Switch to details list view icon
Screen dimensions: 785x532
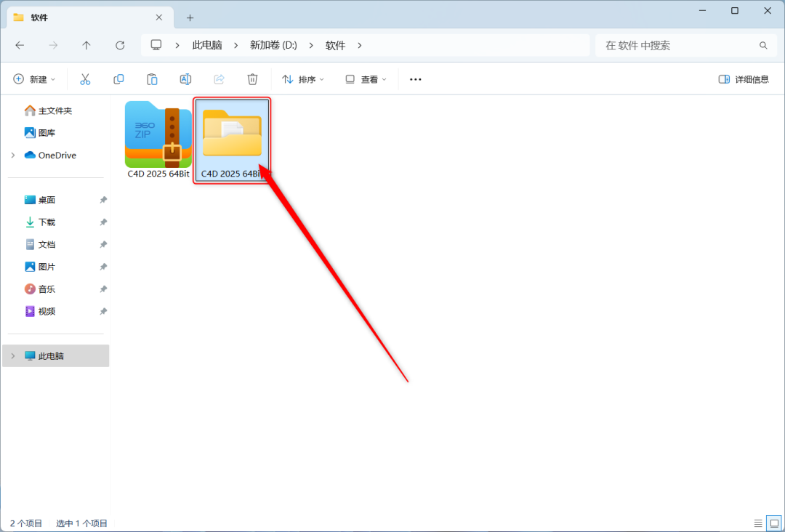pyautogui.click(x=758, y=523)
